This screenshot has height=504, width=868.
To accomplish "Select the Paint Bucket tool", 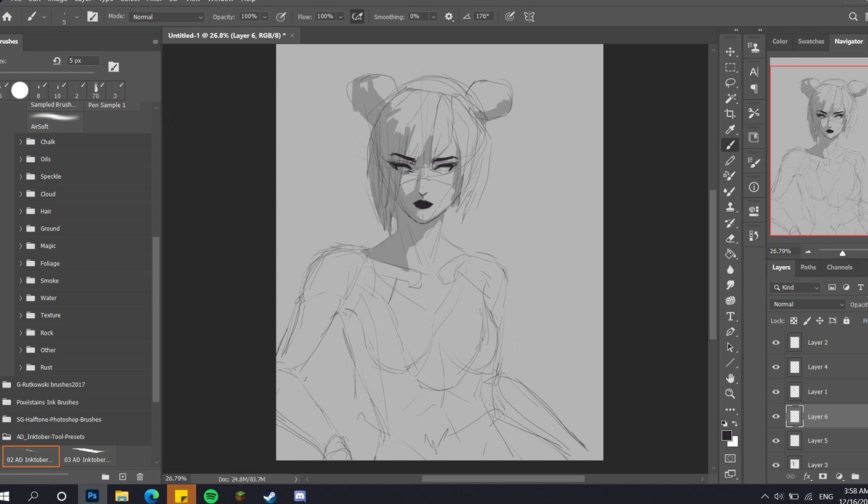I will (730, 254).
